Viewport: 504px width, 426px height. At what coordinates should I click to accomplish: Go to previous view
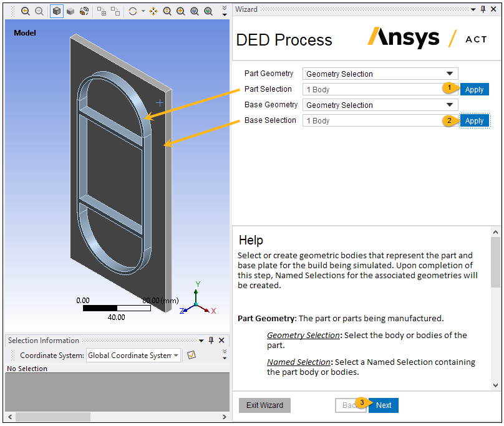coord(25,11)
